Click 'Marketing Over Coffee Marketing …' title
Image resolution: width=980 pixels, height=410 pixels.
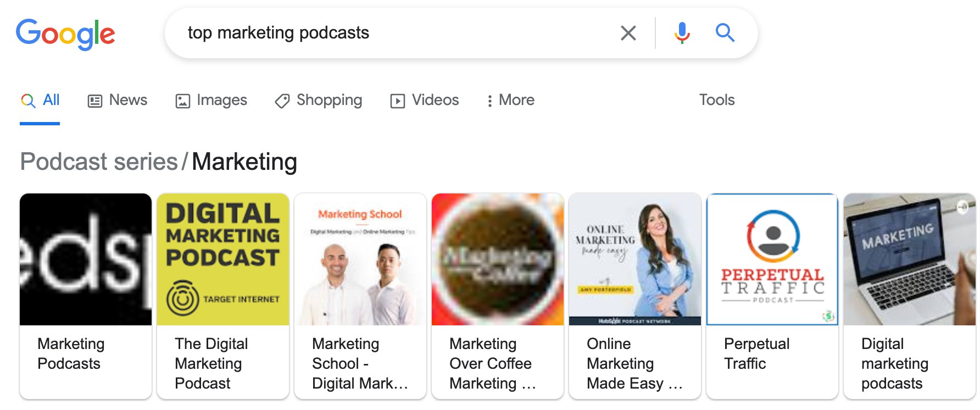point(492,363)
